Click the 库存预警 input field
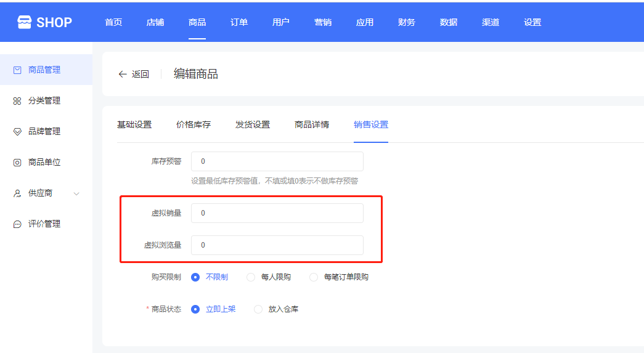Screen dimensions: 644x353 [277, 161]
